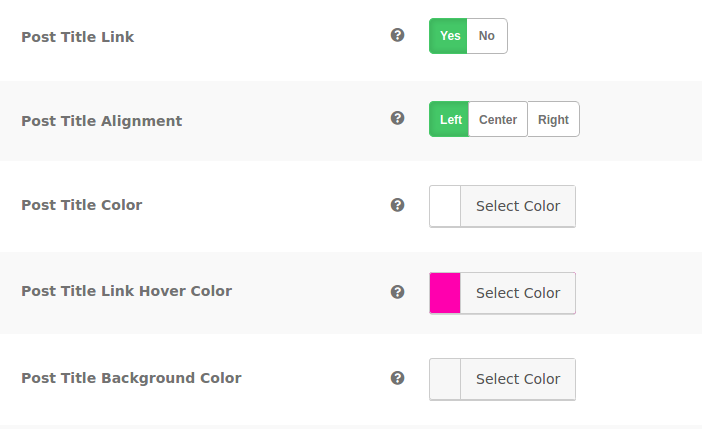
Task: Align post title to Center
Action: click(x=498, y=120)
